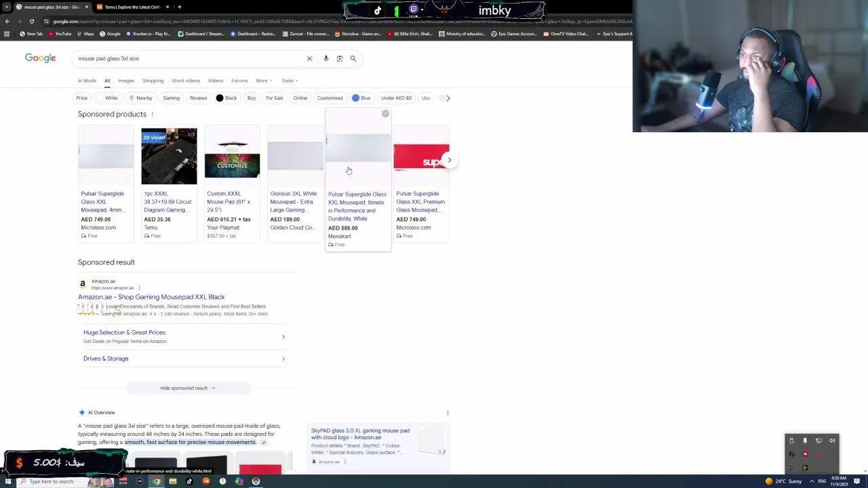
Task: Expand the More search tabs dropdown
Action: tap(263, 81)
